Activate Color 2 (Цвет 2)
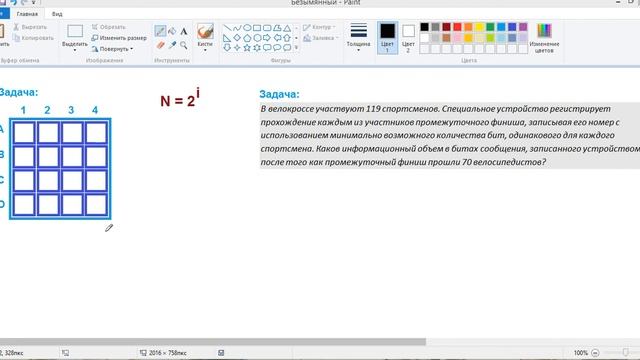 [x=408, y=38]
